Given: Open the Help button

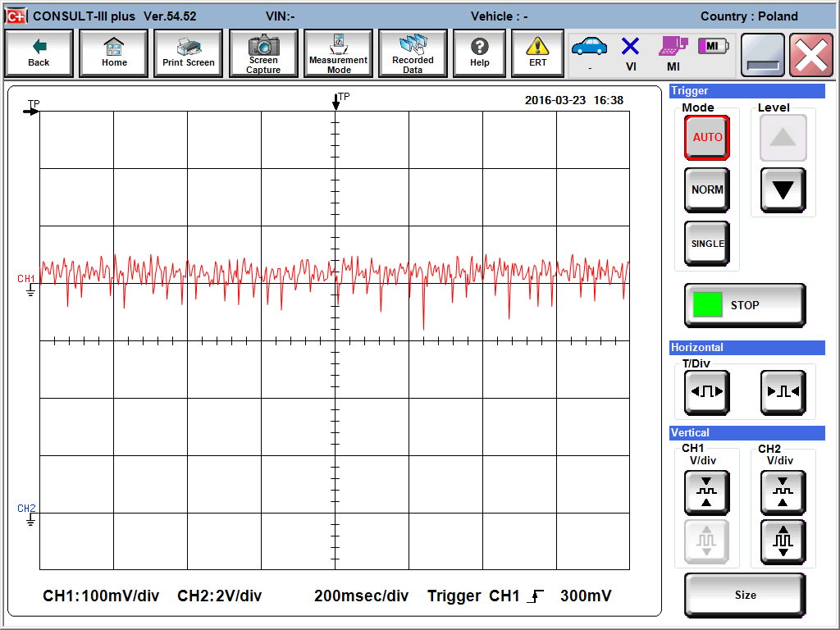Looking at the screenshot, I should coord(480,54).
